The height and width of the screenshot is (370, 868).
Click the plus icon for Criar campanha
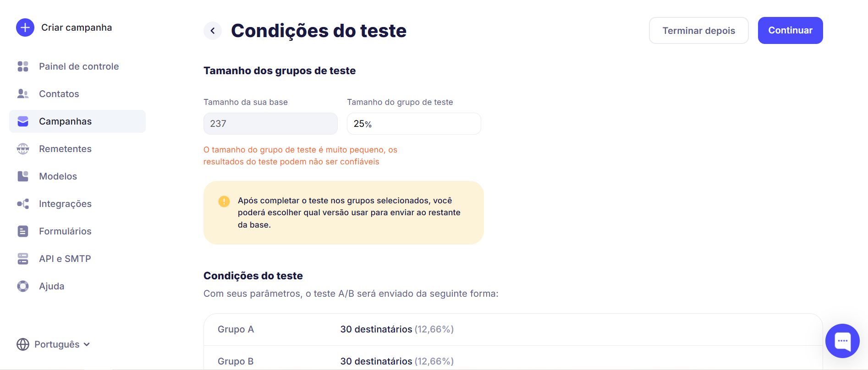(x=25, y=27)
